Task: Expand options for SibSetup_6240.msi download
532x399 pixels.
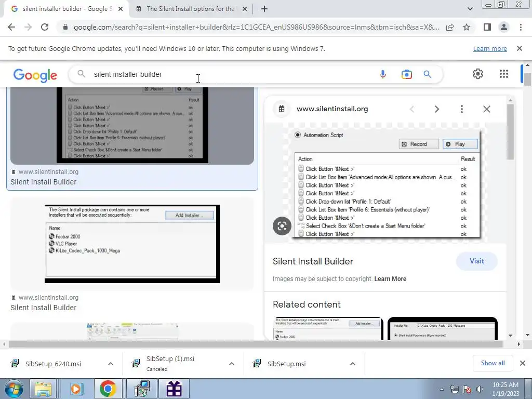Action: (111, 364)
